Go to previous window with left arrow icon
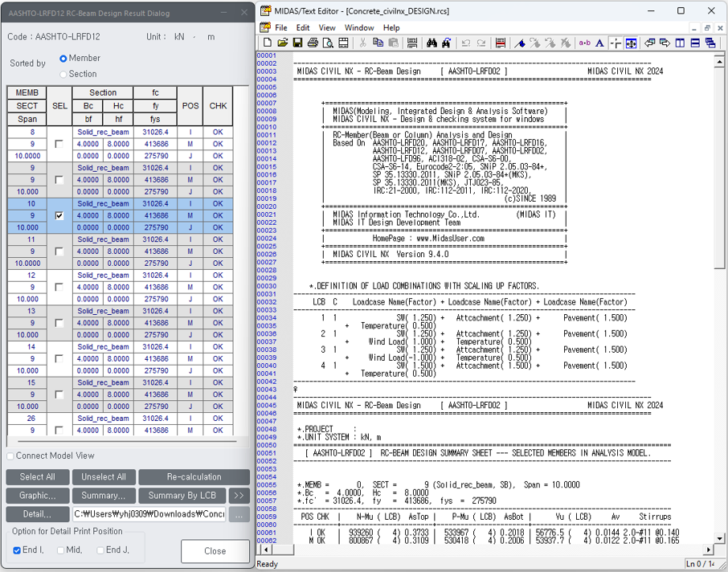Viewport: 728px width, 572px height. 650,43
